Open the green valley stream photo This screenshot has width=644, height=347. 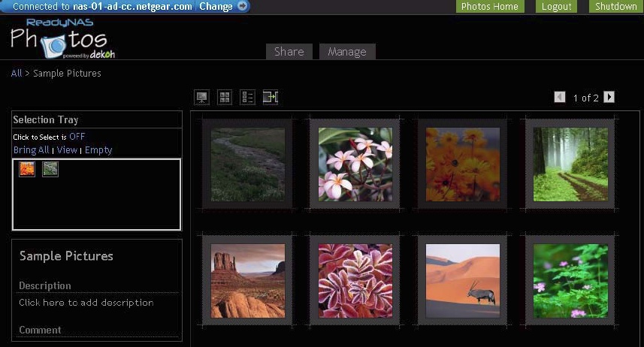(248, 164)
